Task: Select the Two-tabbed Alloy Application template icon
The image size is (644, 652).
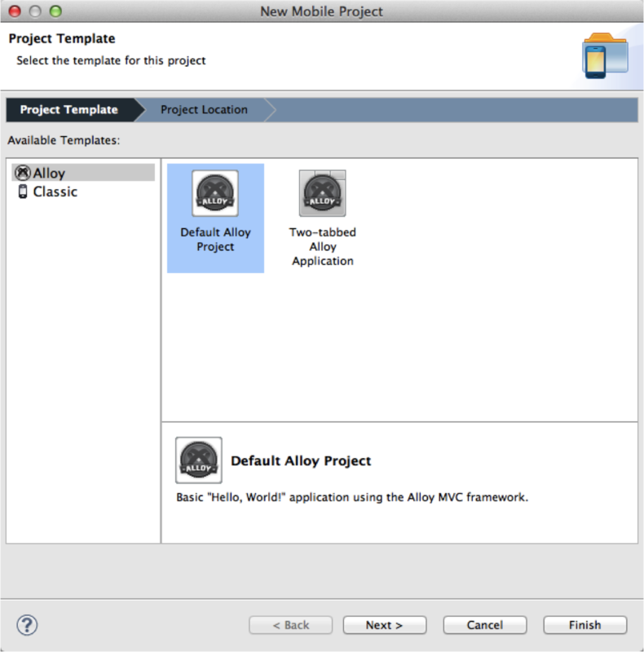Action: pos(323,193)
